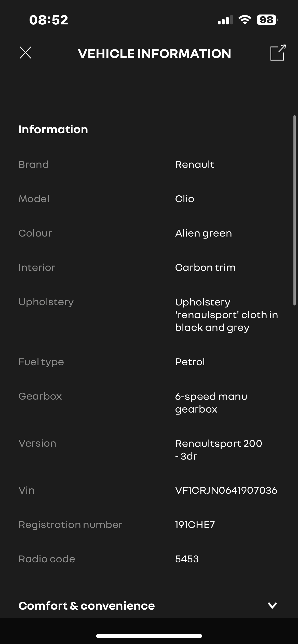Tap the share/export icon
This screenshot has width=298, height=644.
point(278,53)
